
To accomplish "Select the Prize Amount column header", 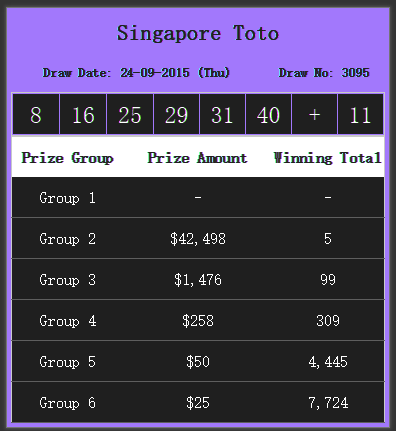I will click(197, 158).
